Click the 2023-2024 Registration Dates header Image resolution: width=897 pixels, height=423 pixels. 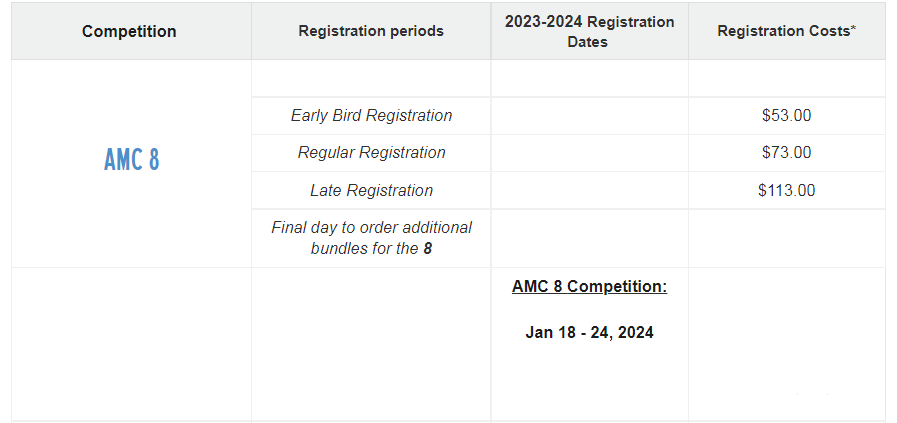point(589,31)
